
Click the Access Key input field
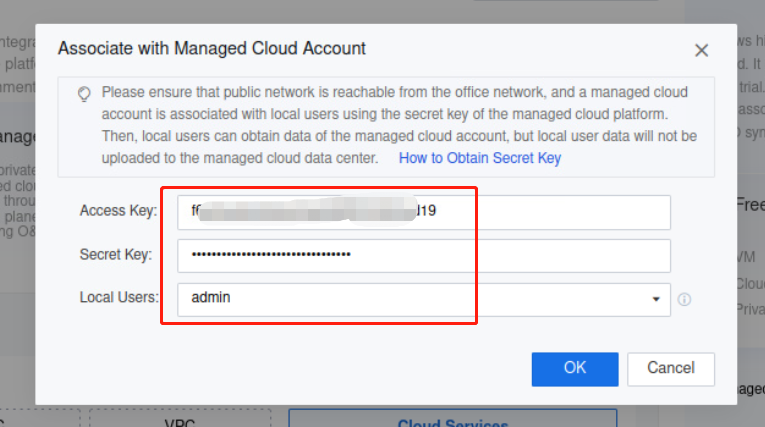tap(423, 212)
